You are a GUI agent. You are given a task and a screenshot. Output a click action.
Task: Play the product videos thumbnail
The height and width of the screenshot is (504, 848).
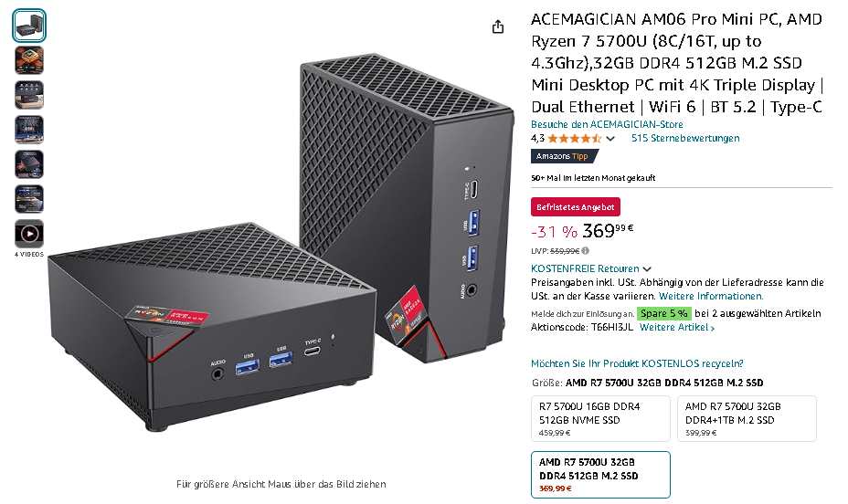29,234
